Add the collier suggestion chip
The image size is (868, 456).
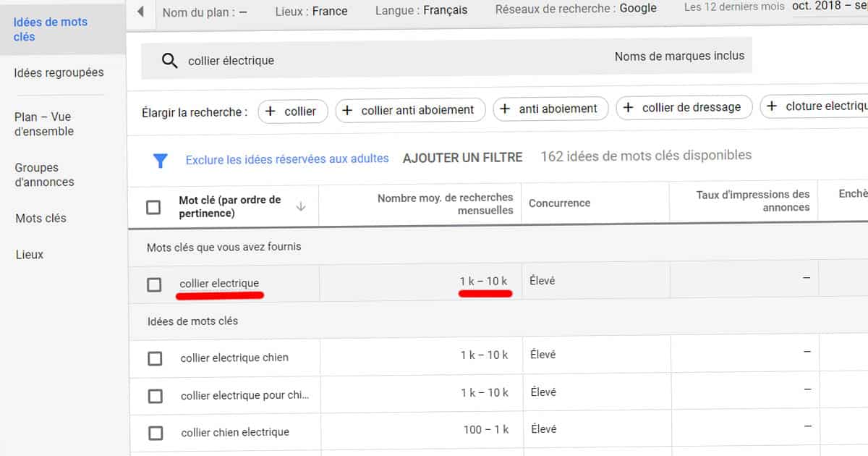(292, 111)
